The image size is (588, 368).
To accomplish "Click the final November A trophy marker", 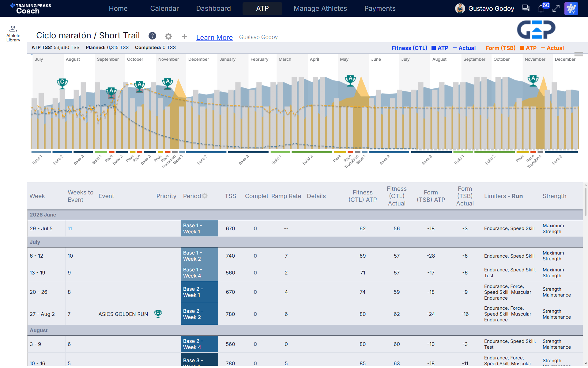I will pyautogui.click(x=533, y=80).
